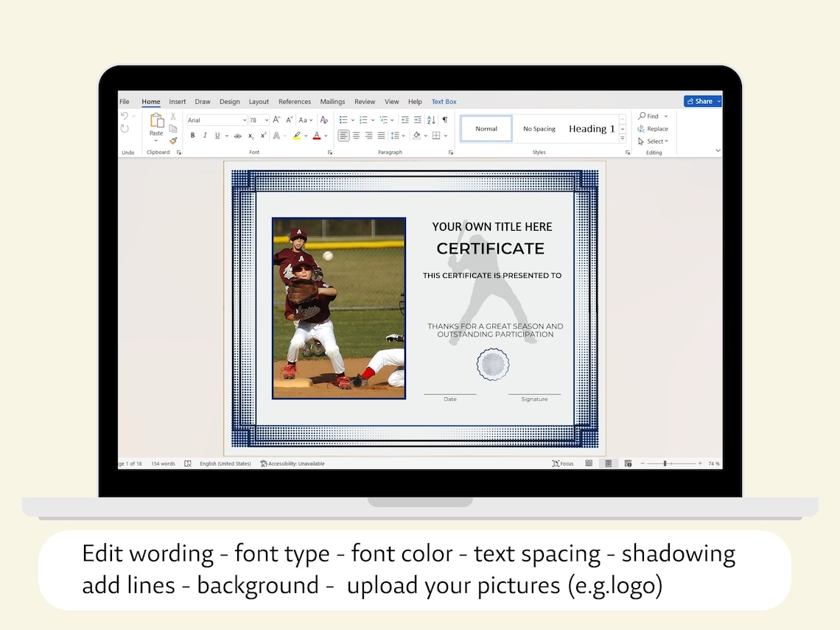Apply italic formatting
The width and height of the screenshot is (840, 630).
click(205, 135)
